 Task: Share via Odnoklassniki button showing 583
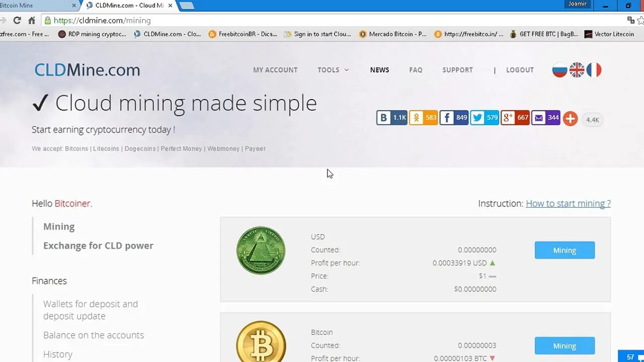coord(424,118)
